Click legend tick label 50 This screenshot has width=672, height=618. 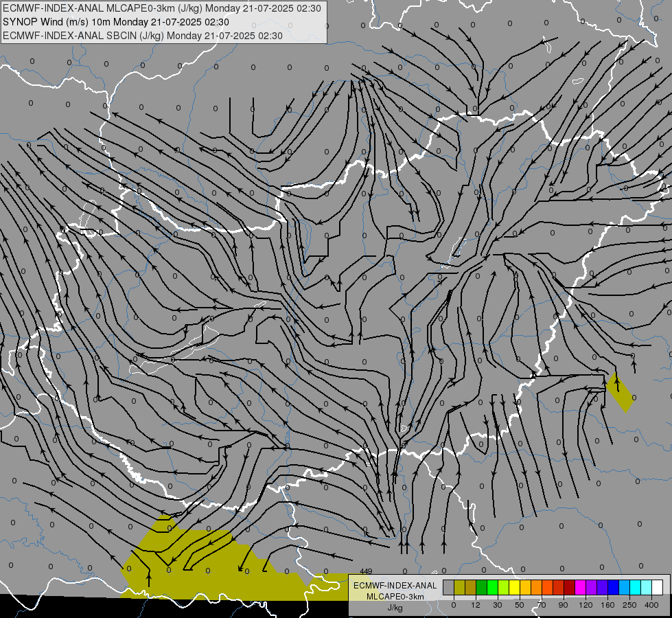tap(520, 605)
